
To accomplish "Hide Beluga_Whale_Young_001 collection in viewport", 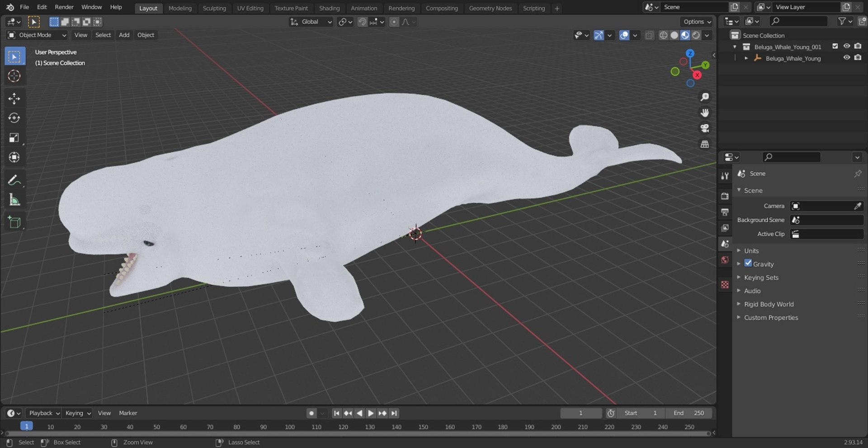I will point(846,46).
